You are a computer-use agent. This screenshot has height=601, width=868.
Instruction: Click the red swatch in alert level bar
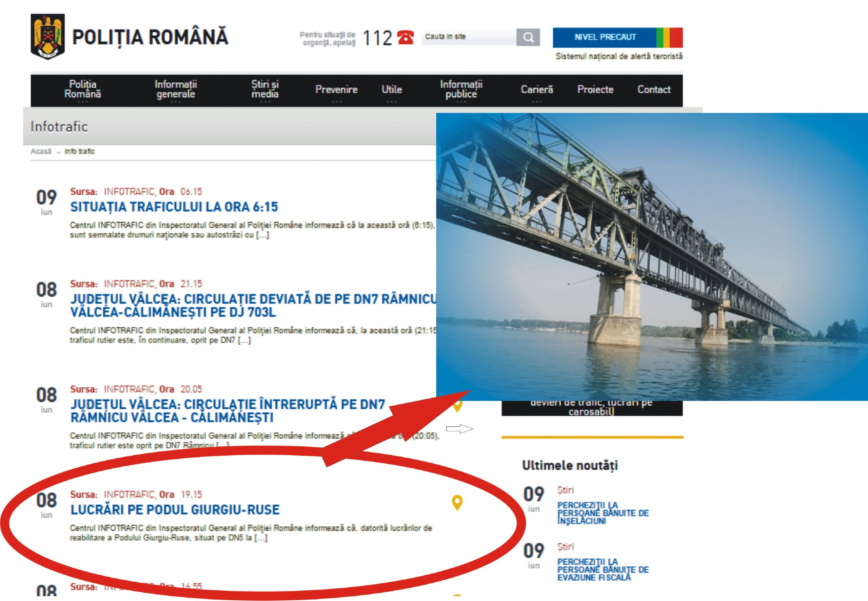676,37
